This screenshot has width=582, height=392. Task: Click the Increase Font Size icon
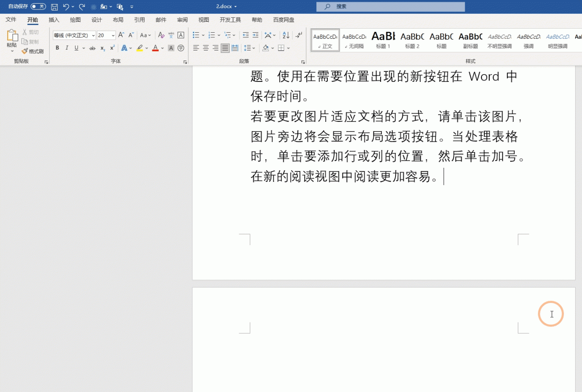(121, 35)
